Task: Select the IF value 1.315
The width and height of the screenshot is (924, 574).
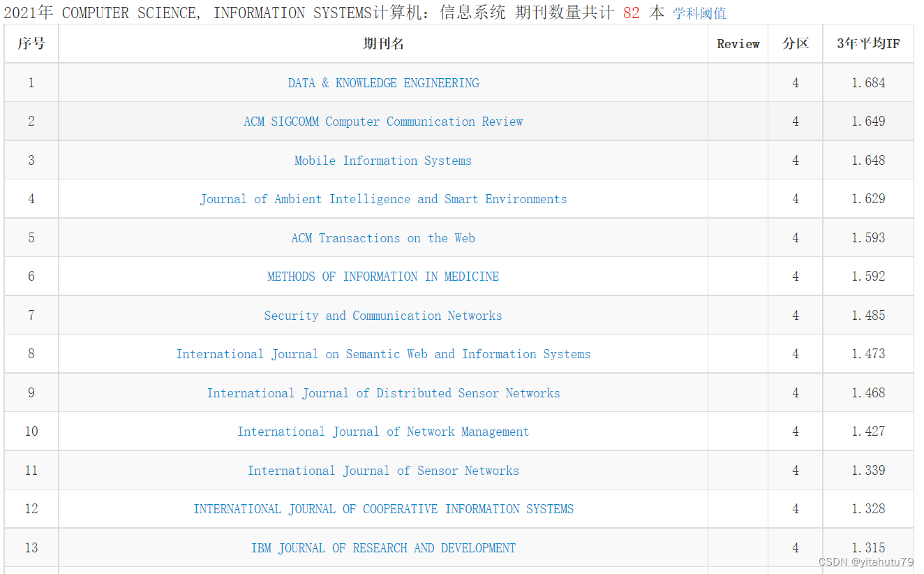Action: click(868, 548)
